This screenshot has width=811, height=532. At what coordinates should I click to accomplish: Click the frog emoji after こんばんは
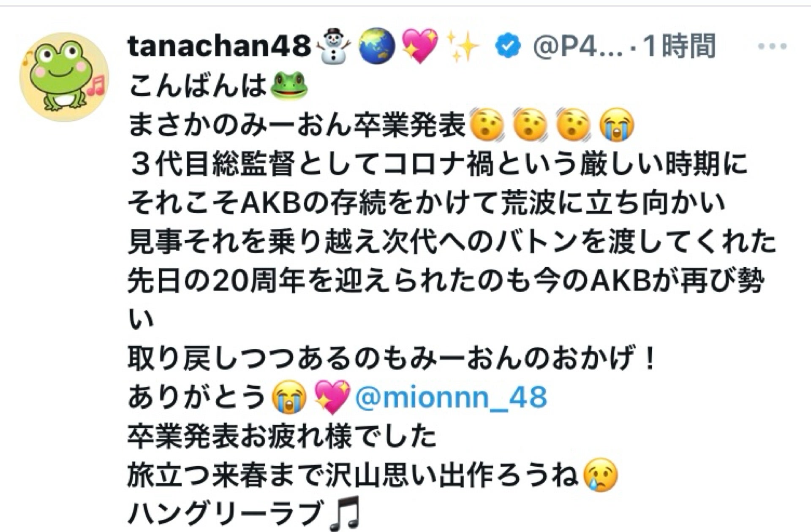288,85
